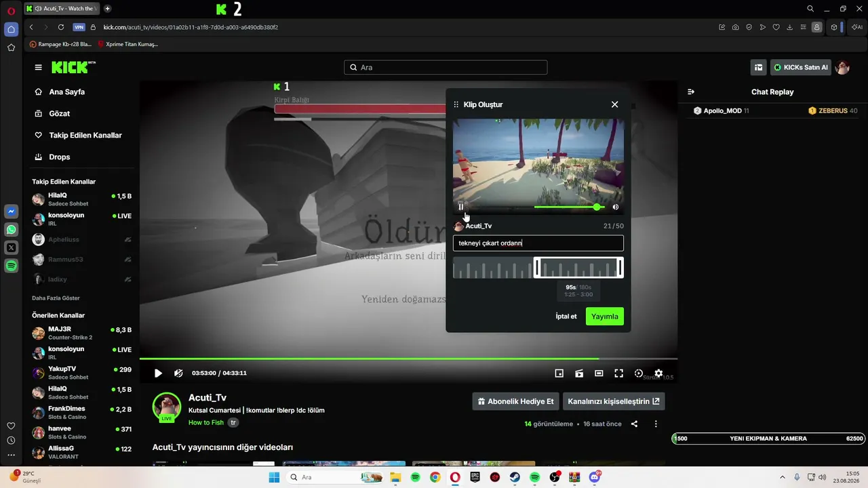Open Spotify in the Opera sidebar
868x488 pixels.
pos(11,266)
